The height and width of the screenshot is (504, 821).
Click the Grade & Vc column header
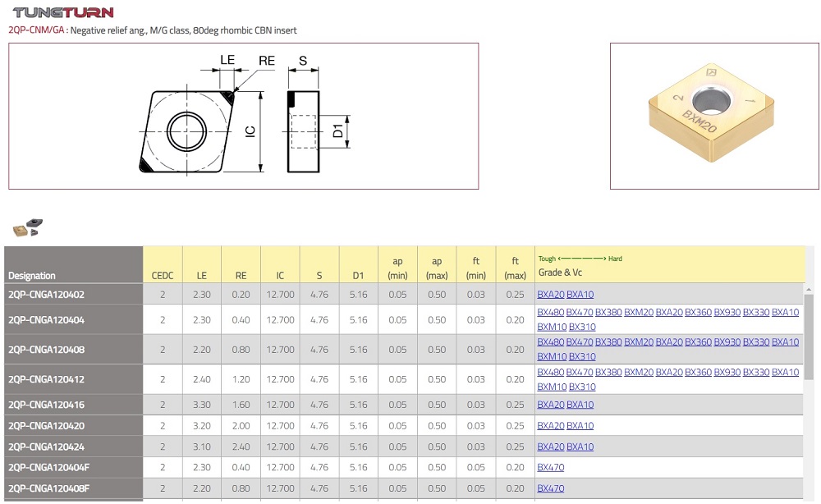670,265
